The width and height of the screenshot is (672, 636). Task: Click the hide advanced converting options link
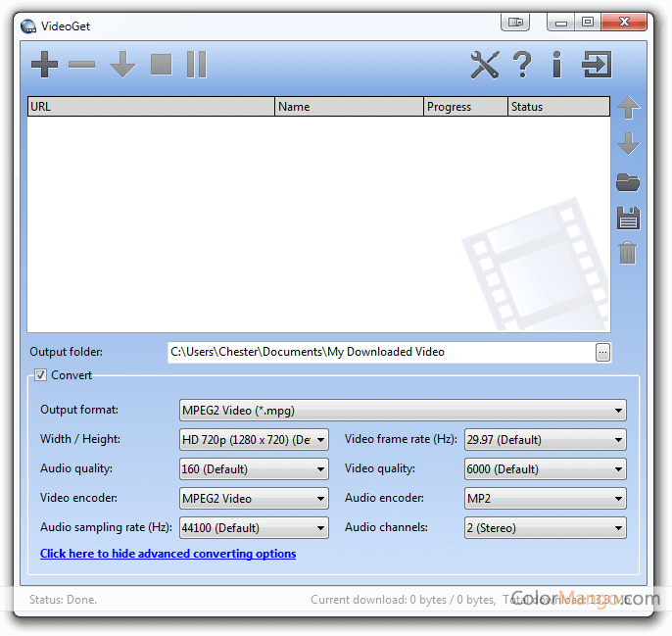point(168,554)
